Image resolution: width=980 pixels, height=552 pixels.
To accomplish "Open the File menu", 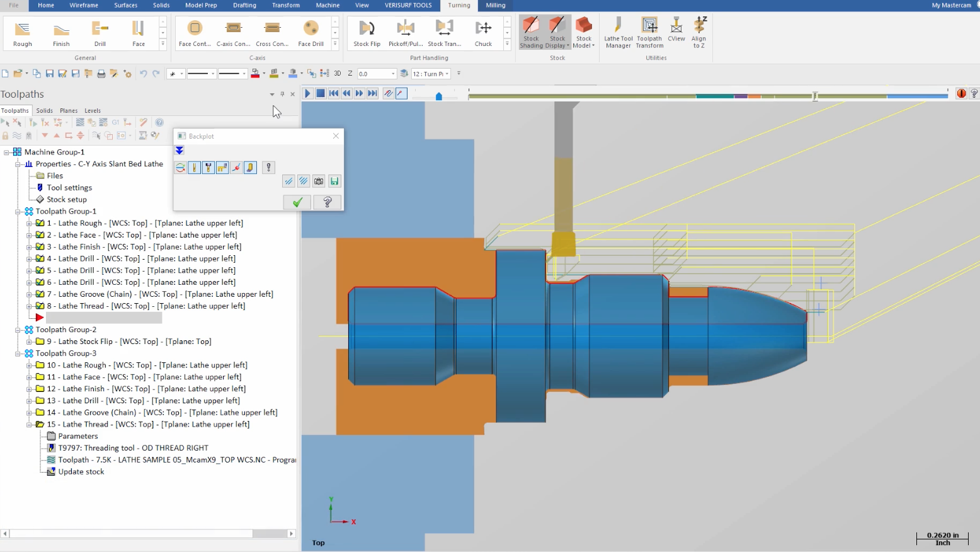I will 14,5.
